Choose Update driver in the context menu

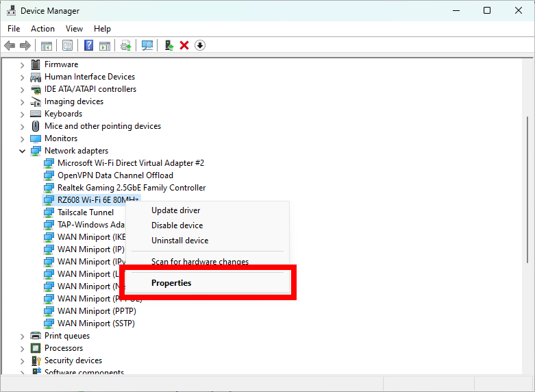click(175, 210)
